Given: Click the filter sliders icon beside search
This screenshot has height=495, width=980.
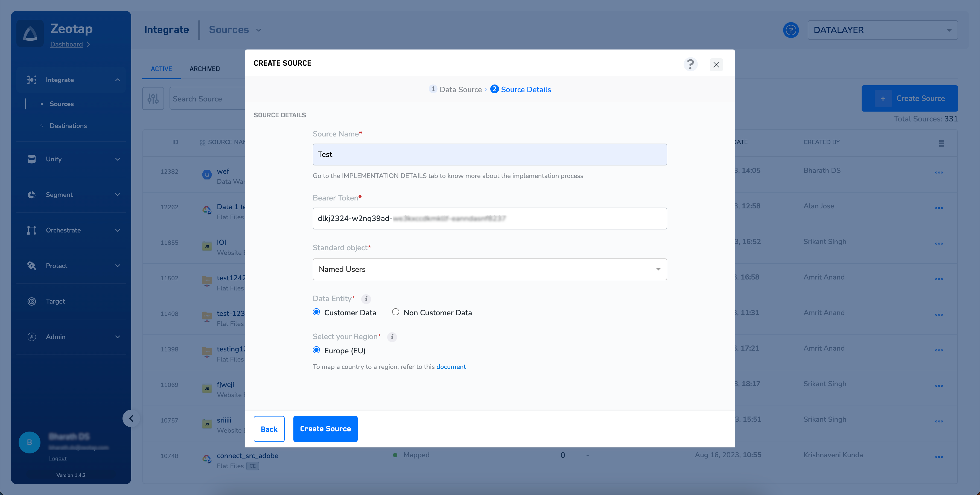Looking at the screenshot, I should [153, 98].
